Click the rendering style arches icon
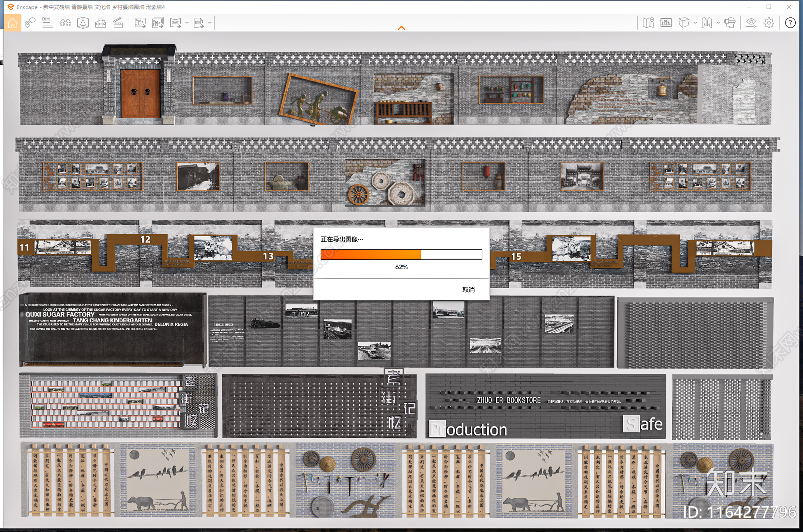The height and width of the screenshot is (532, 803). (707, 23)
